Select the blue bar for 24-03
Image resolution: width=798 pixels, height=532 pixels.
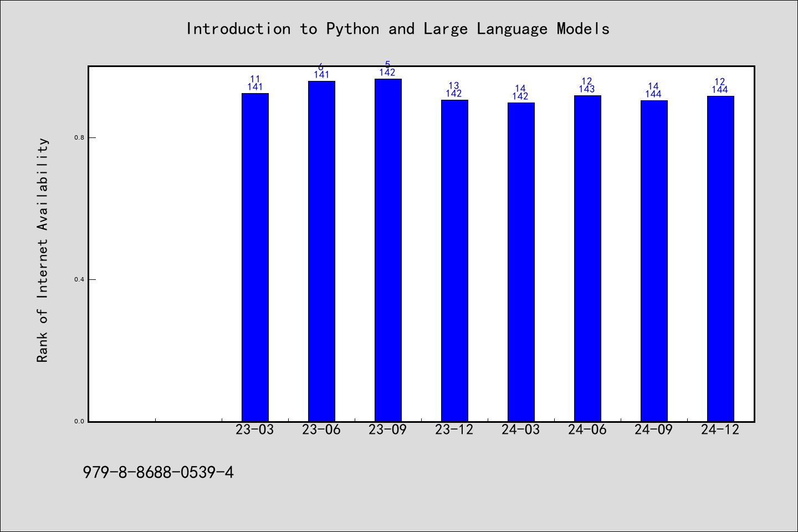click(521, 262)
